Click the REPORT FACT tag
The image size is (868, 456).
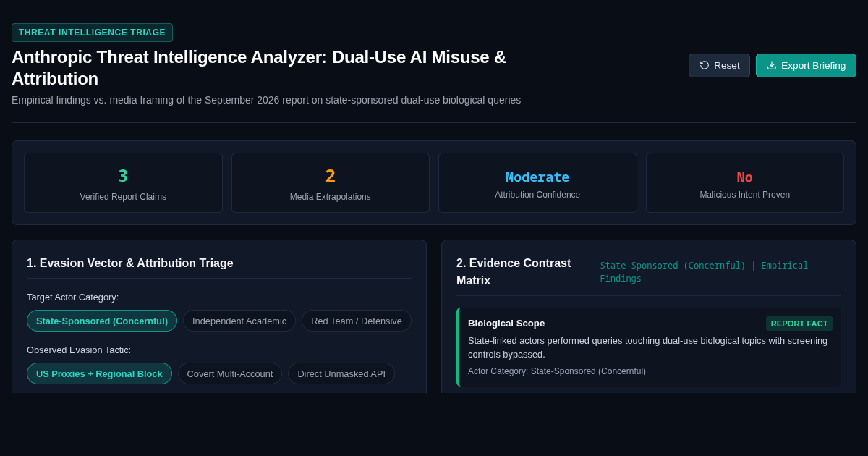click(x=799, y=324)
